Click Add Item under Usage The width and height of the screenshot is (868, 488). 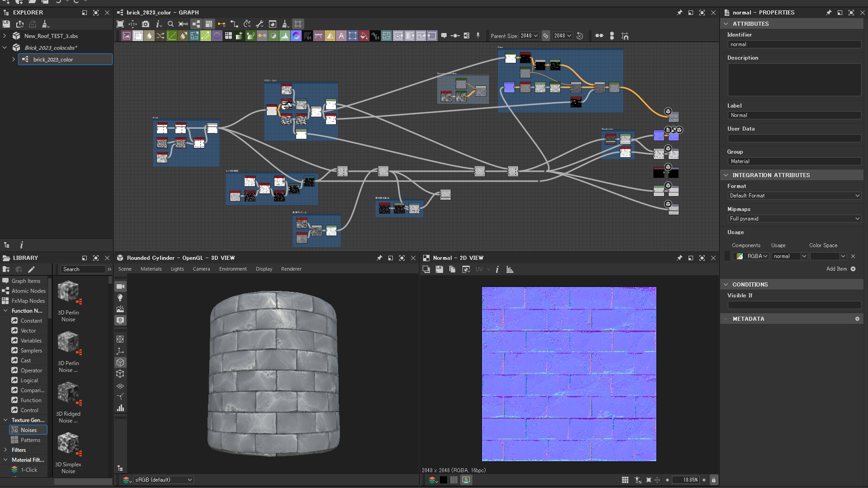tap(841, 269)
